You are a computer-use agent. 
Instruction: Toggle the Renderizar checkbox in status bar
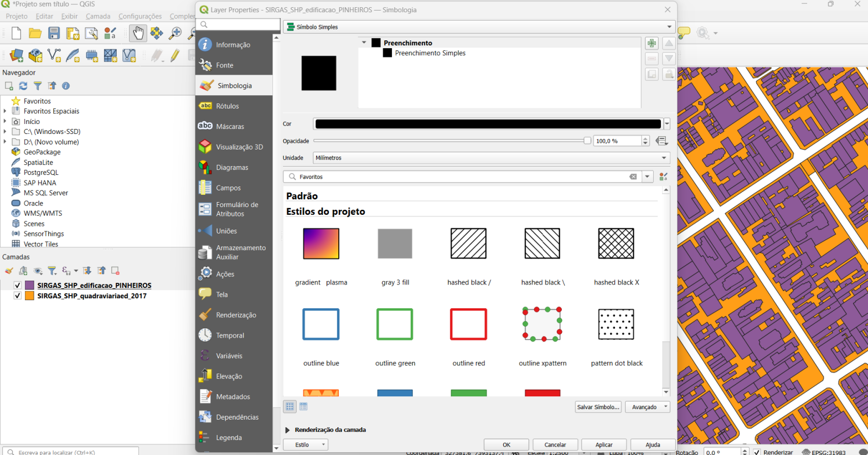click(757, 452)
